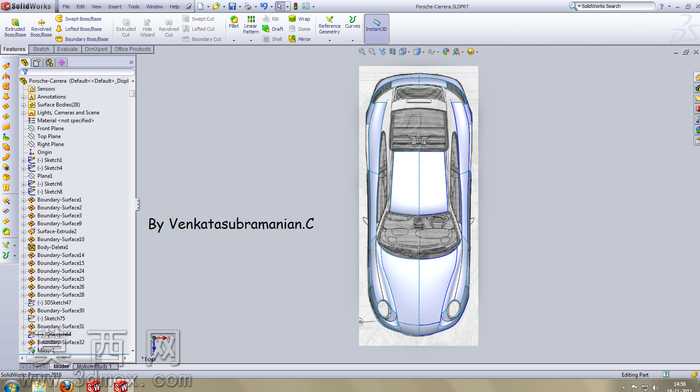
Task: Open Reference Geometry tools
Action: (x=329, y=25)
